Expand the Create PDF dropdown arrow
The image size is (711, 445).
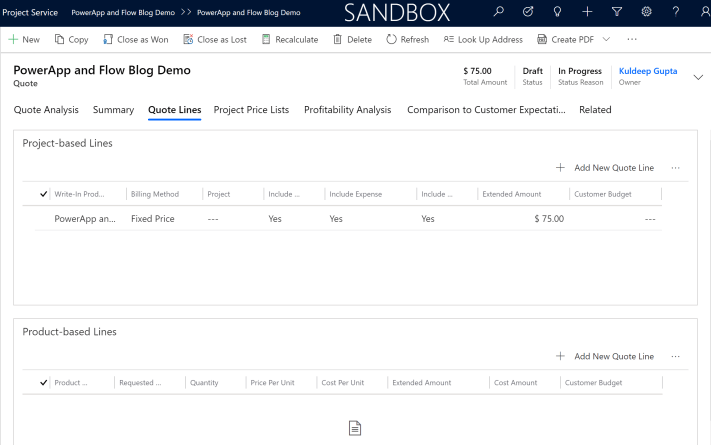click(605, 39)
